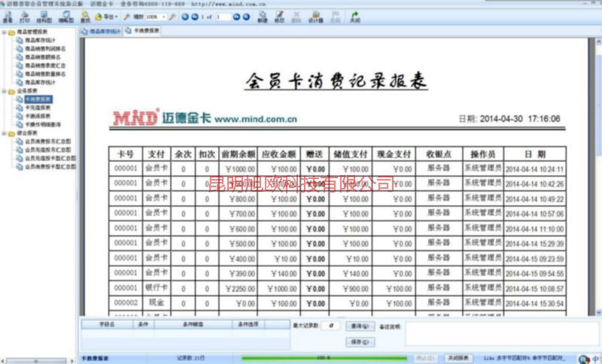Click the 打印 print icon
Screen dimensions: 602x364
[25, 17]
